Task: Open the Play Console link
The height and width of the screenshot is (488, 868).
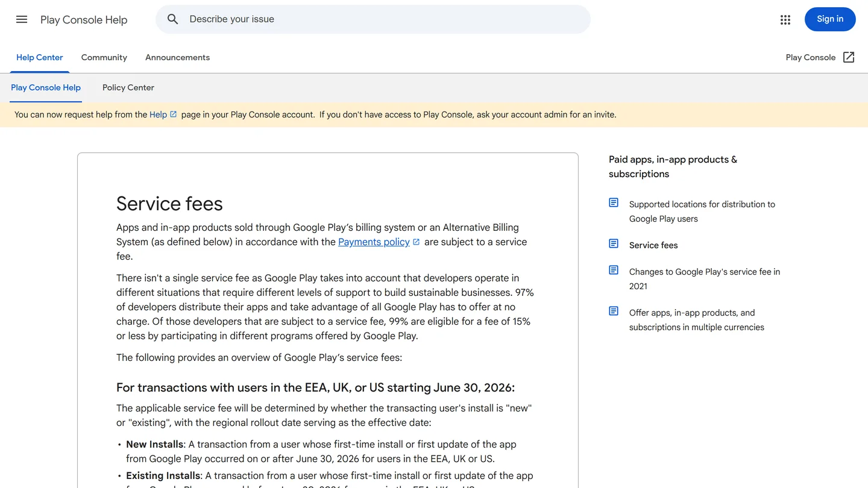Action: click(811, 57)
